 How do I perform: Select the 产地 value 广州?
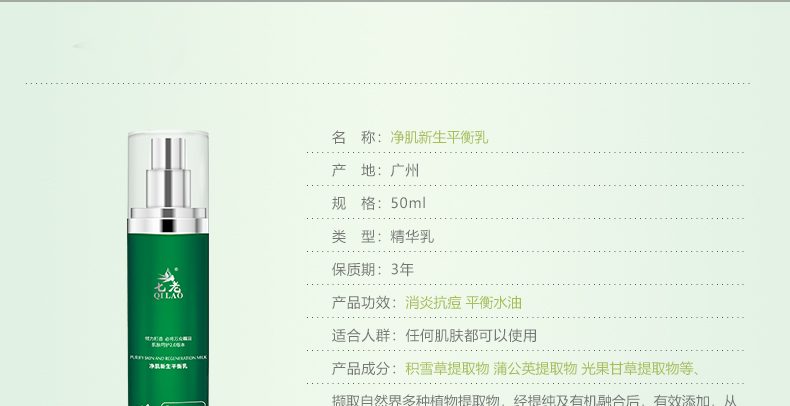click(405, 170)
